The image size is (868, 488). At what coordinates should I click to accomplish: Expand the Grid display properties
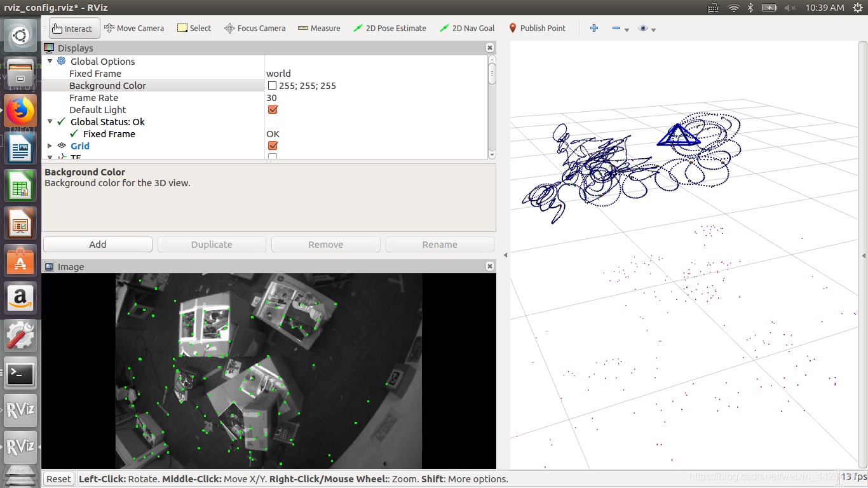point(50,146)
